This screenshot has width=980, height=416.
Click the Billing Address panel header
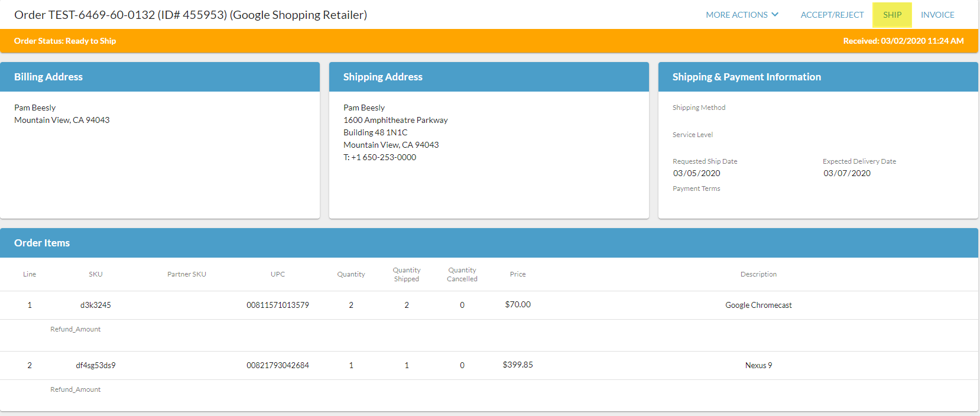(48, 77)
